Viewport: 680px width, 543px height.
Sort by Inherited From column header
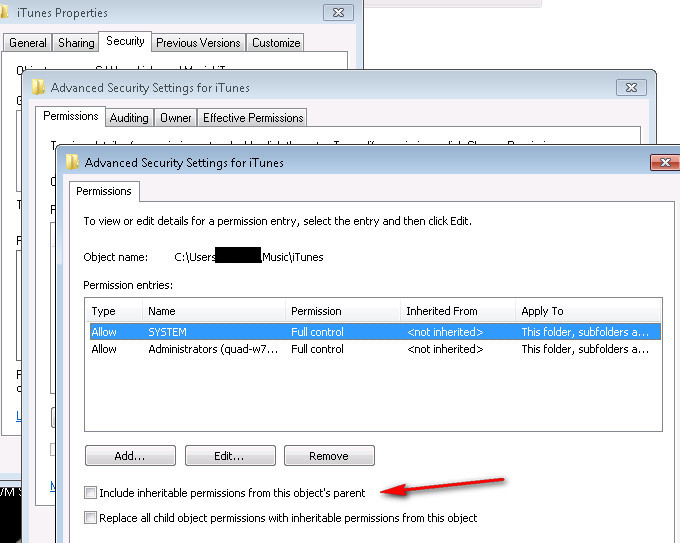tap(458, 311)
